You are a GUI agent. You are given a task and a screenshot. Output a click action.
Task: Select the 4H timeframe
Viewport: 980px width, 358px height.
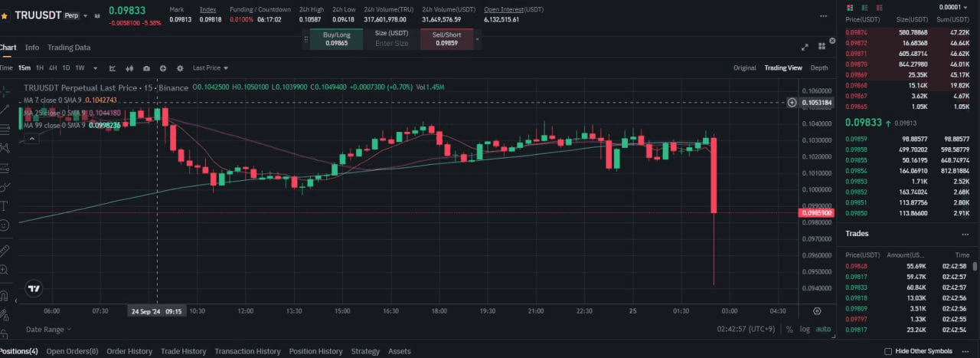pos(53,68)
